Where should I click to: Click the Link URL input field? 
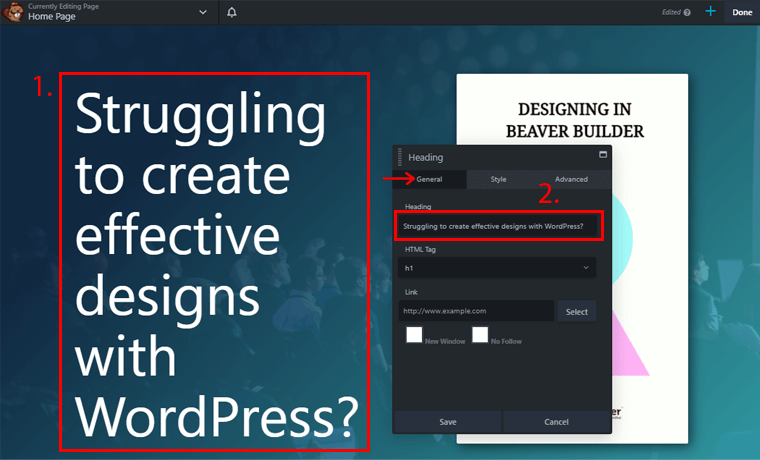(475, 311)
